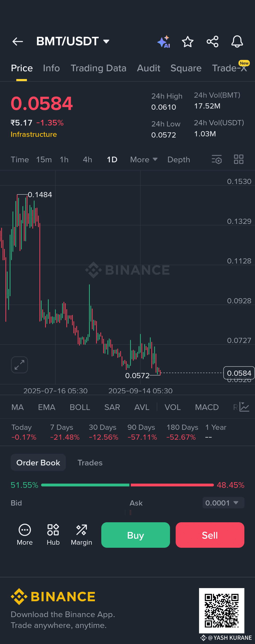Screen dimensions: 255x644
Task: Open the Hub icon
Action: click(x=53, y=535)
